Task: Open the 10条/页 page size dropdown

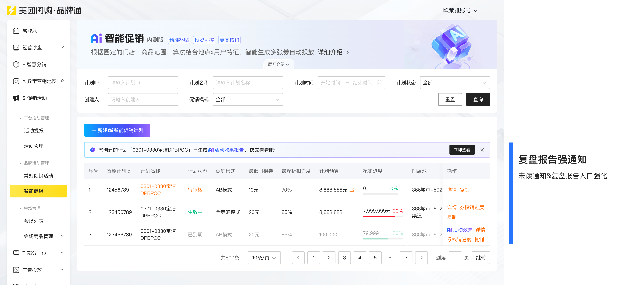Action: tap(264, 258)
